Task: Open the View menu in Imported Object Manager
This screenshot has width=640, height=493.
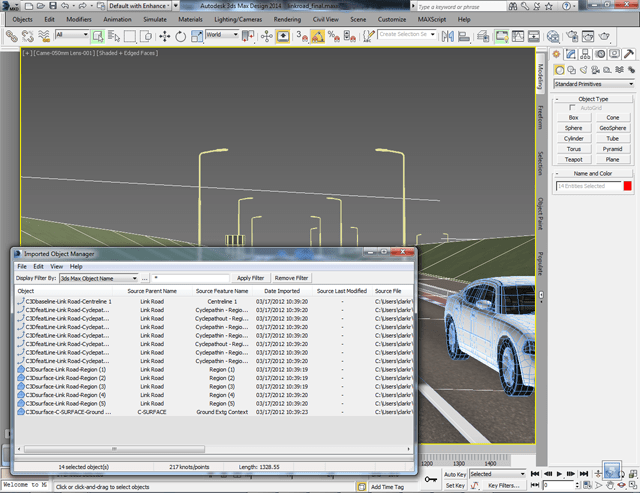Action: click(x=57, y=267)
